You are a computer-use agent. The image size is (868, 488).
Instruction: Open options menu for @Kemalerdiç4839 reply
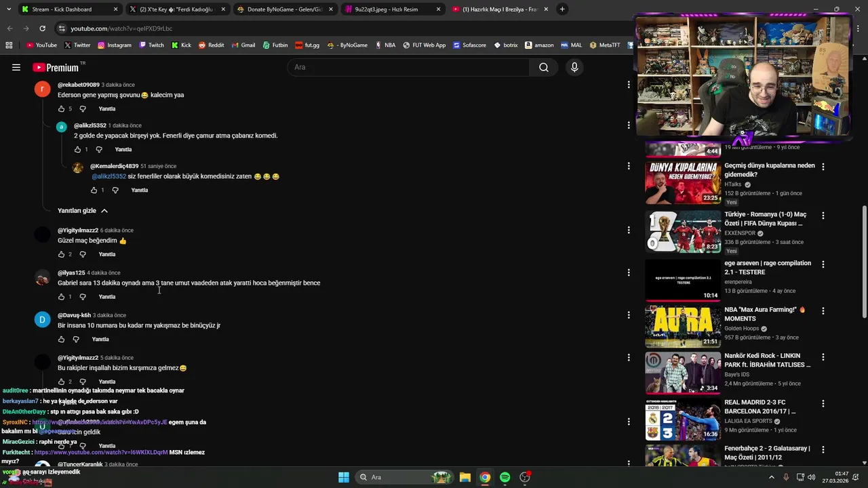click(x=629, y=166)
